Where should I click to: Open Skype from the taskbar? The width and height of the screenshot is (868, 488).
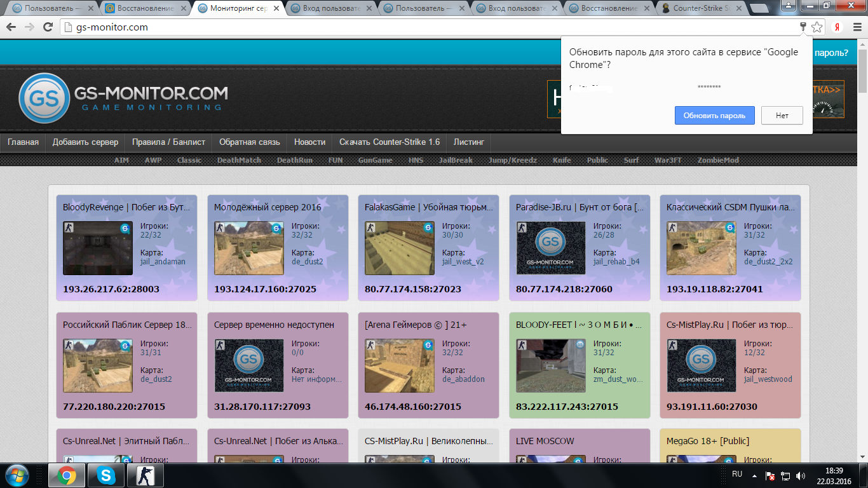(106, 475)
